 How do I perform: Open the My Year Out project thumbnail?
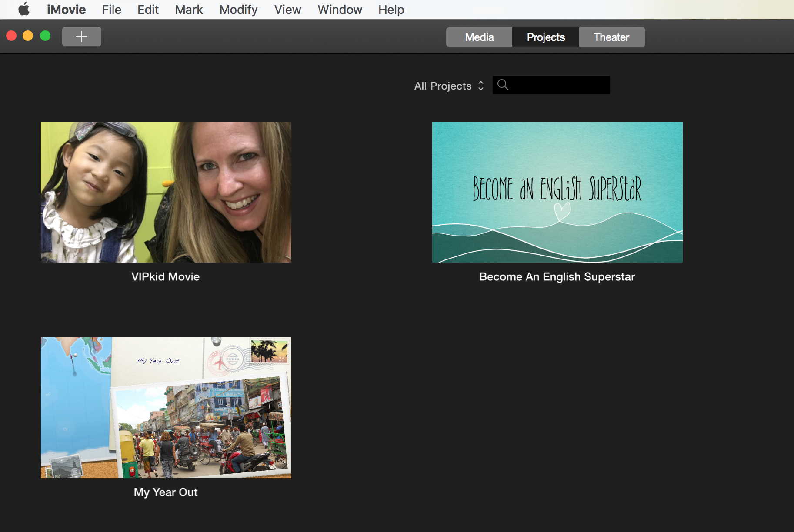[x=166, y=407]
